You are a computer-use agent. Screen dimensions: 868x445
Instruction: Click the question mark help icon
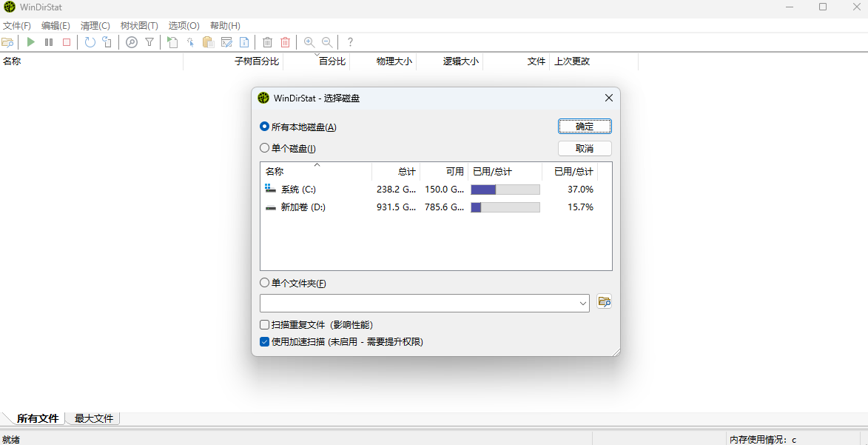(350, 42)
